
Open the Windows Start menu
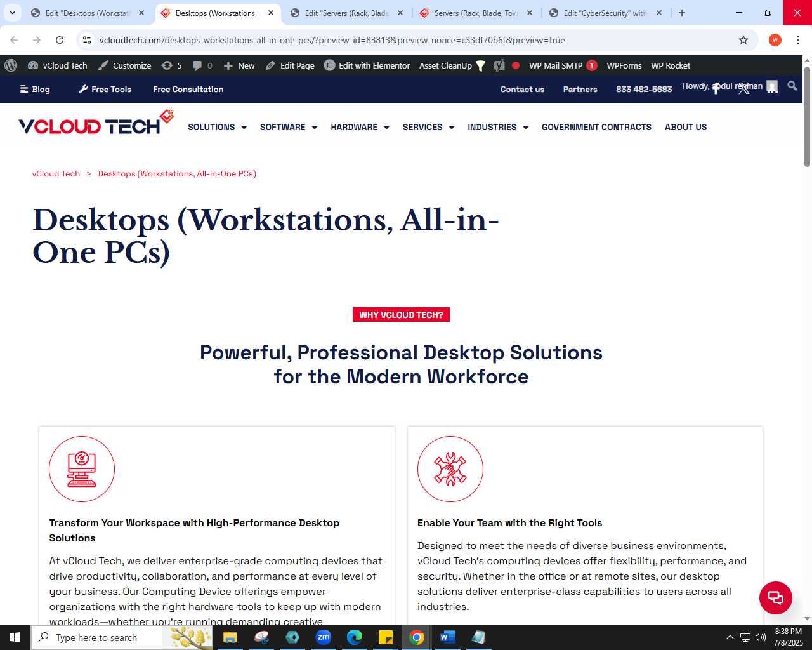[x=15, y=637]
